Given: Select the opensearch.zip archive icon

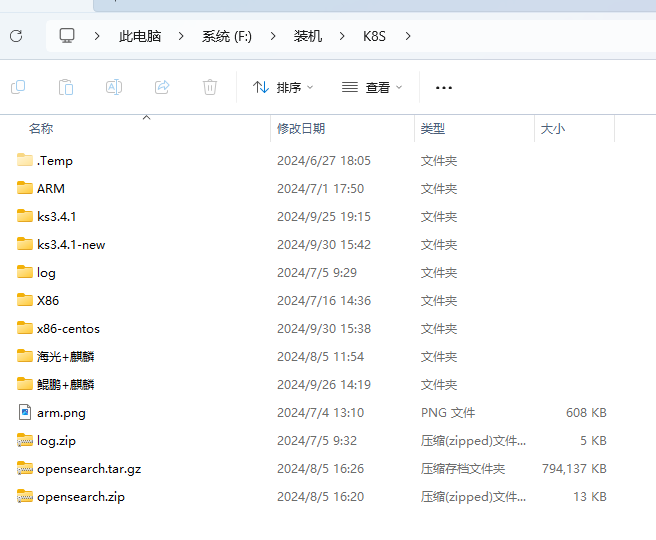Looking at the screenshot, I should click(x=25, y=496).
